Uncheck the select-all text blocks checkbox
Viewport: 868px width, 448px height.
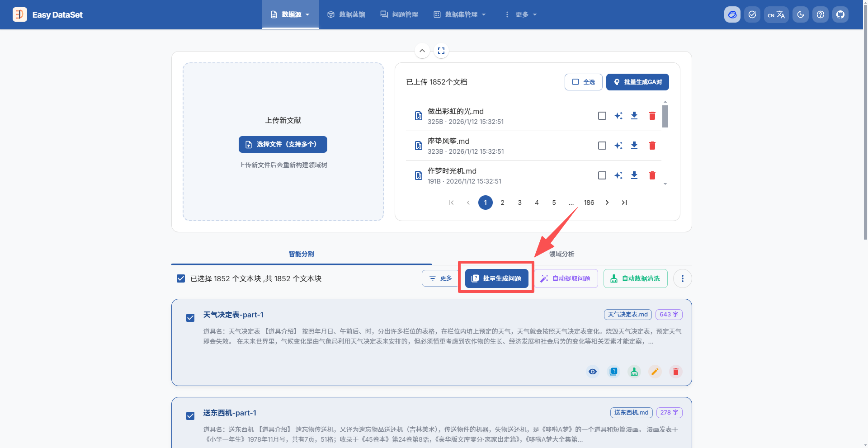pos(181,278)
